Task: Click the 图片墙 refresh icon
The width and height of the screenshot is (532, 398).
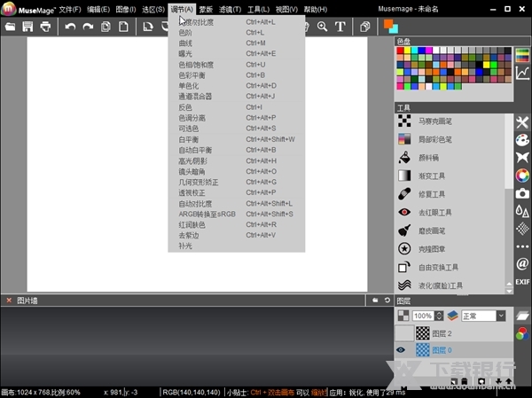Action: [387, 300]
